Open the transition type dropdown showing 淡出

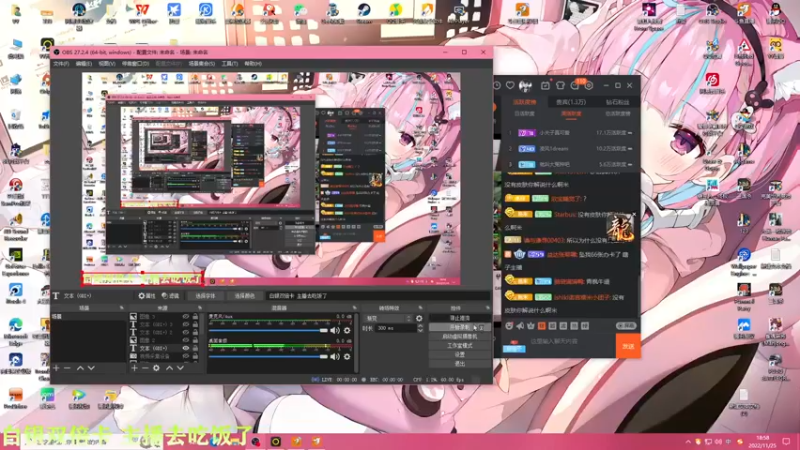tap(388, 318)
